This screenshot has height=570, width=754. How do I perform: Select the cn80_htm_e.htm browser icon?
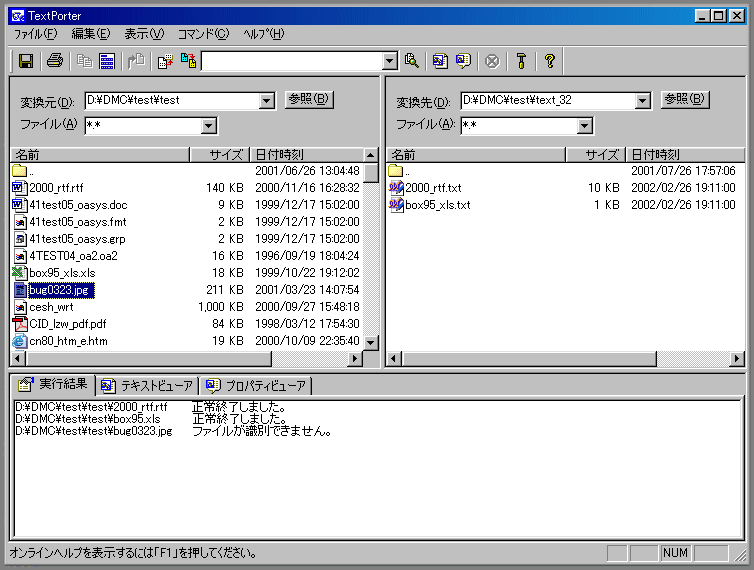[x=19, y=341]
